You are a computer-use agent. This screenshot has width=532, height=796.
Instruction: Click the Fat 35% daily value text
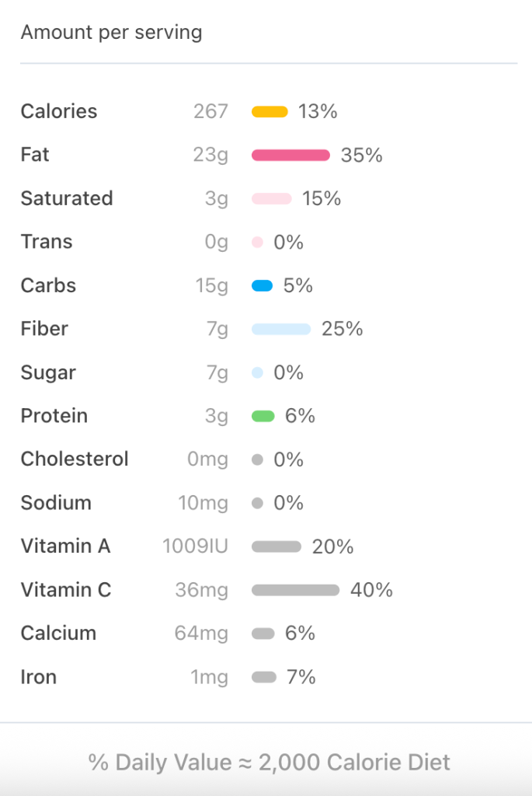361,155
